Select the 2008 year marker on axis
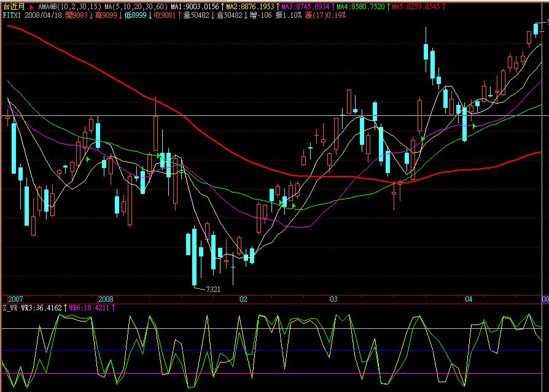Image resolution: width=549 pixels, height=392 pixels. (106, 299)
